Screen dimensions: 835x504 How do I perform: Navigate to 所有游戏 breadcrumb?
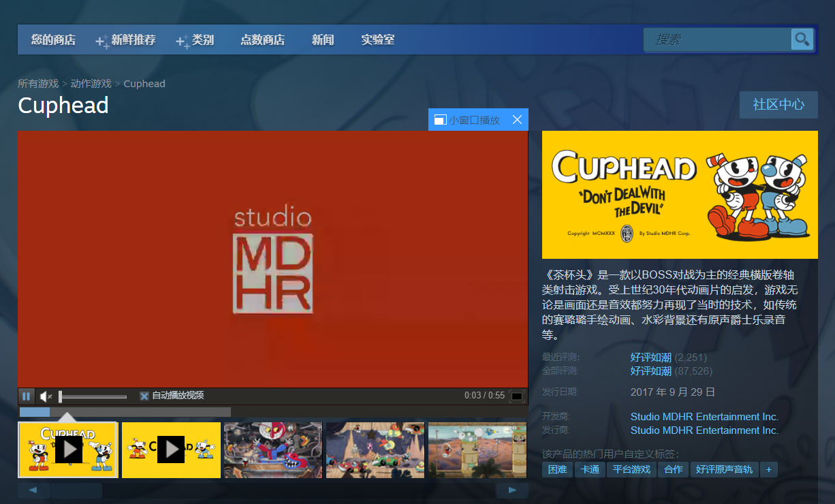(38, 84)
